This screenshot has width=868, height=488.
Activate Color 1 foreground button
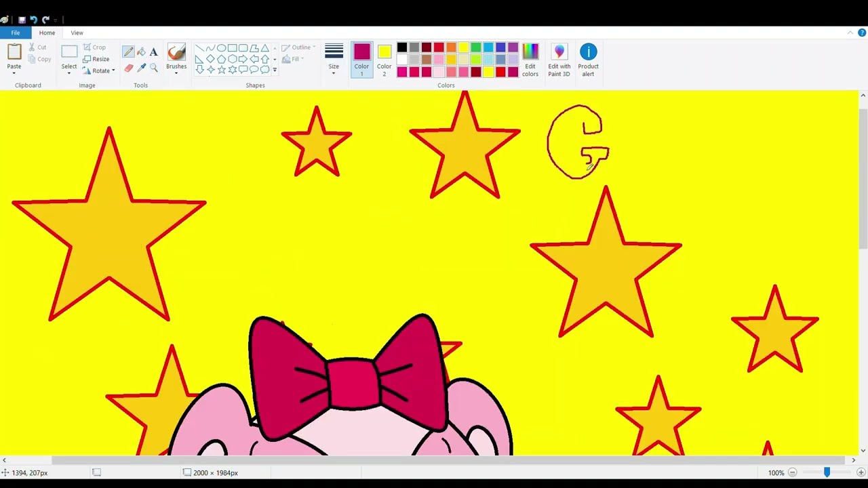click(x=361, y=60)
